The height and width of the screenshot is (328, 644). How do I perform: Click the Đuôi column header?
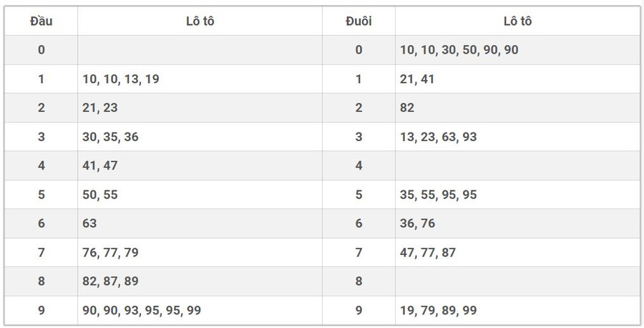[358, 21]
